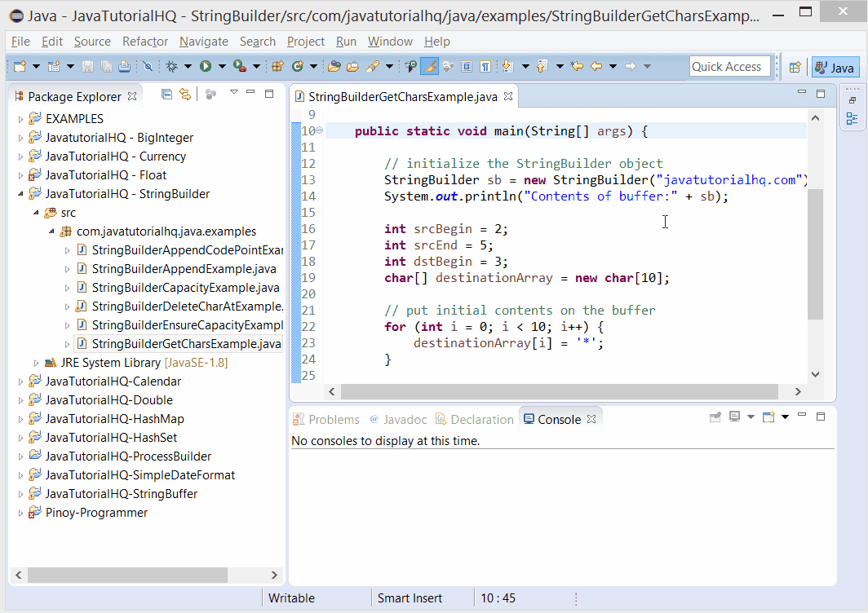Screen dimensions: 868x613
Task: Open the Refactor menu
Action: 144,41
